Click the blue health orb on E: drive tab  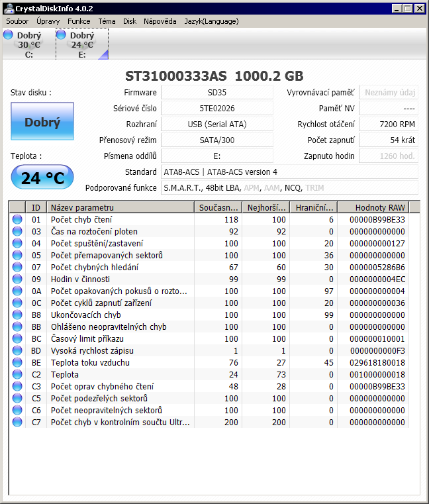61,34
